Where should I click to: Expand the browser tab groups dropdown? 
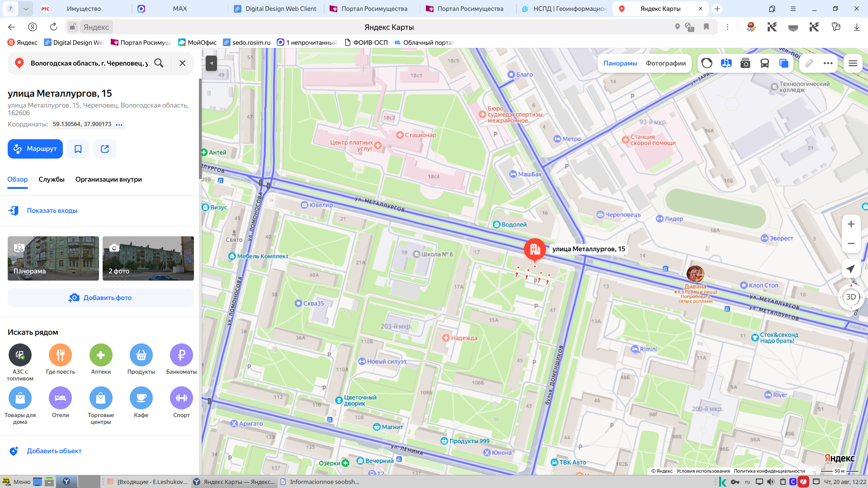26,9
